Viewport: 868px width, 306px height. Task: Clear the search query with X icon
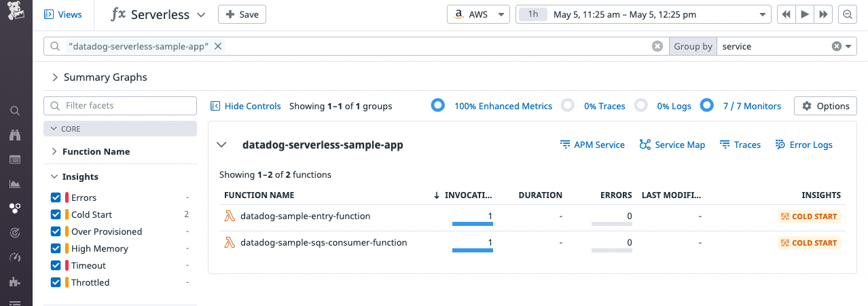coord(657,46)
